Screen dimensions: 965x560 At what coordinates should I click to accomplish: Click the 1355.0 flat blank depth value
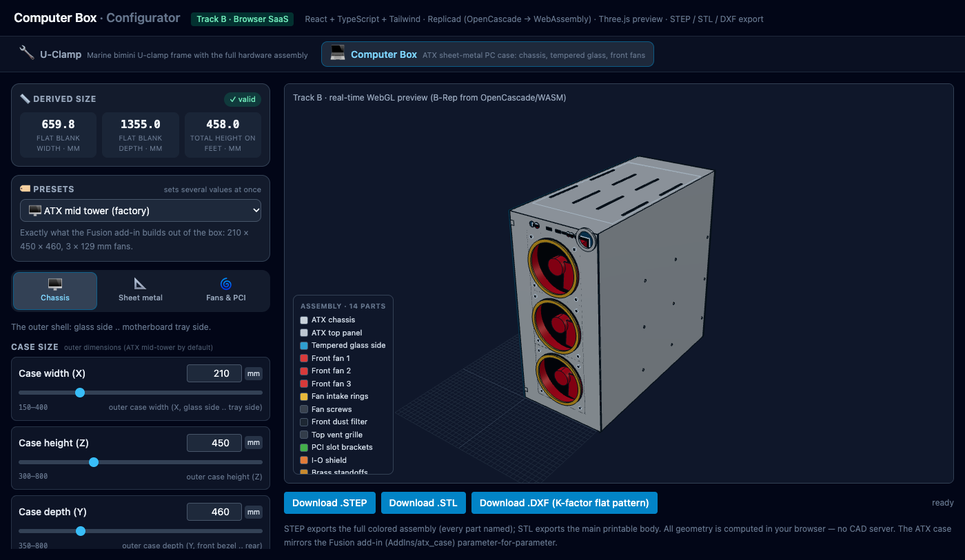coord(141,124)
